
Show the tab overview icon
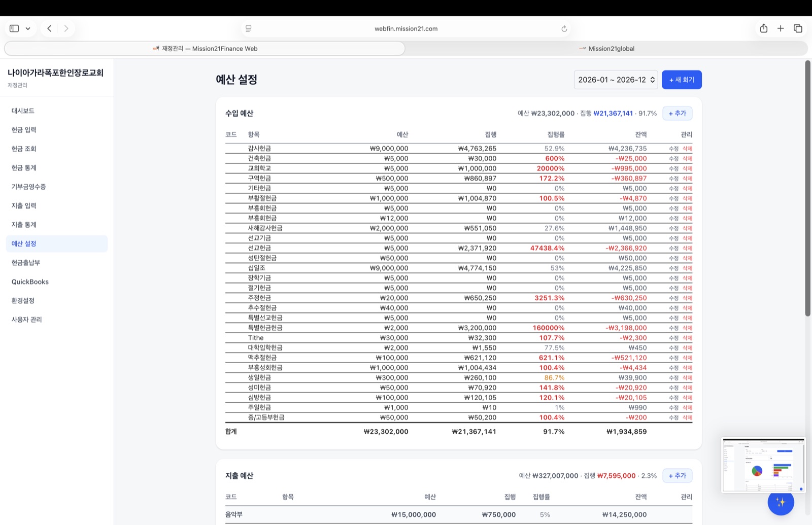(x=798, y=28)
